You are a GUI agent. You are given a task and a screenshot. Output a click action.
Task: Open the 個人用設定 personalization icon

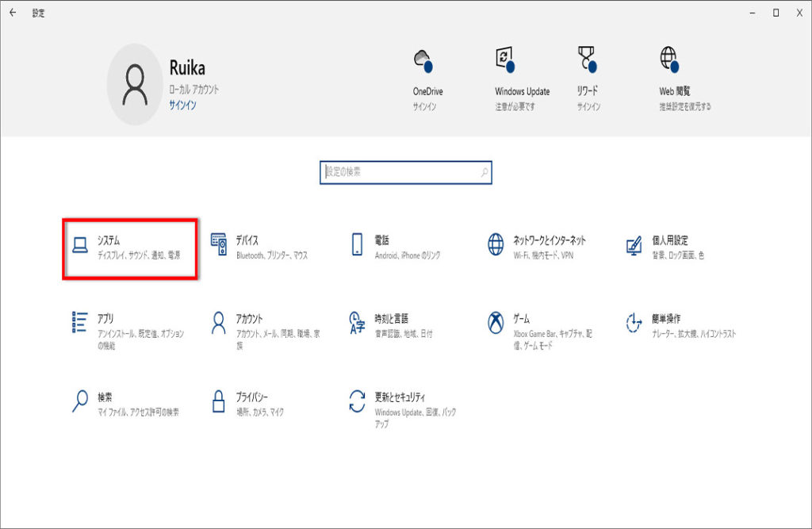click(634, 245)
